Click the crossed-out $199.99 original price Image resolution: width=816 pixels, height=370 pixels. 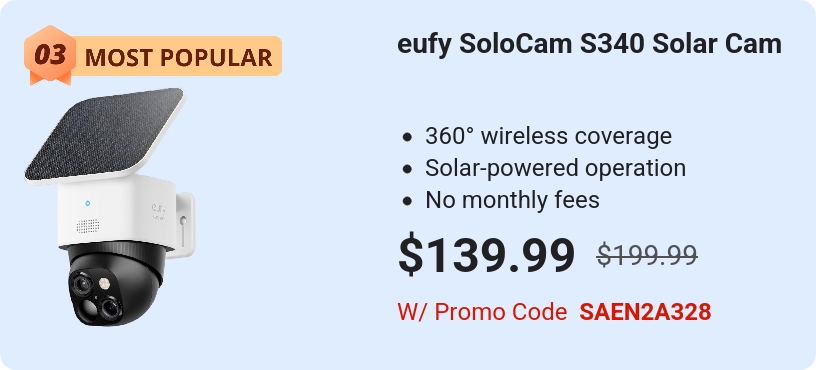pyautogui.click(x=647, y=255)
